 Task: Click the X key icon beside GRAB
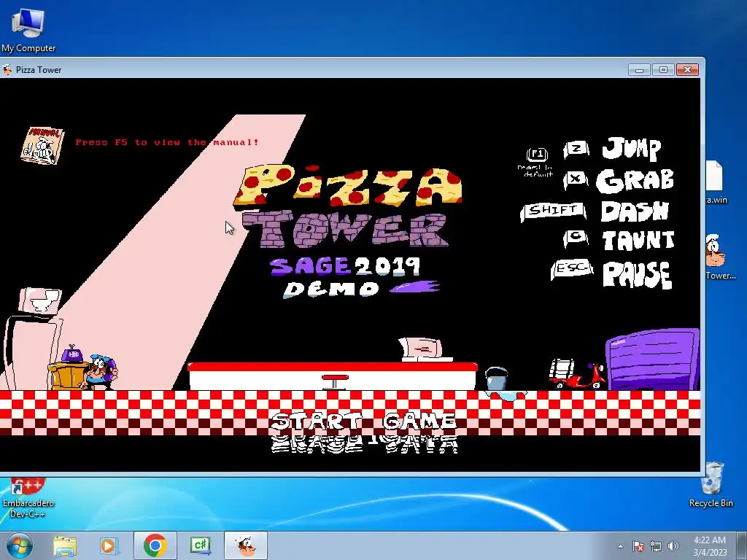tap(576, 179)
